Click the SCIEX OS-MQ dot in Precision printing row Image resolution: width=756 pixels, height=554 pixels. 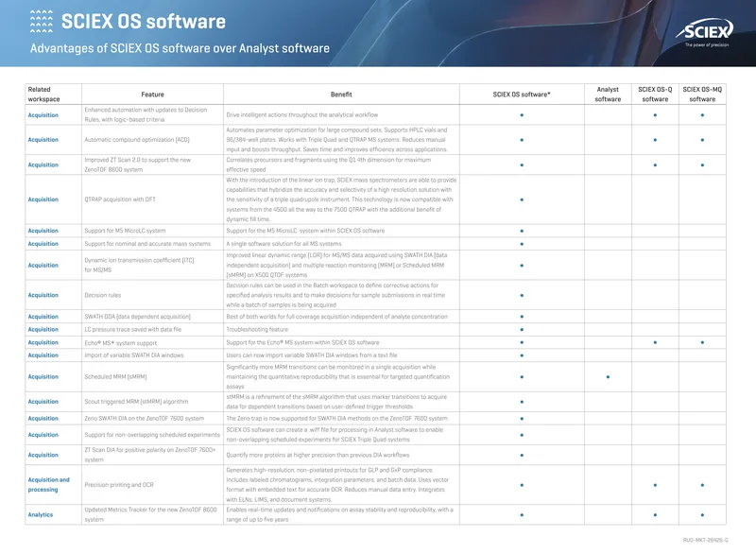coord(702,485)
